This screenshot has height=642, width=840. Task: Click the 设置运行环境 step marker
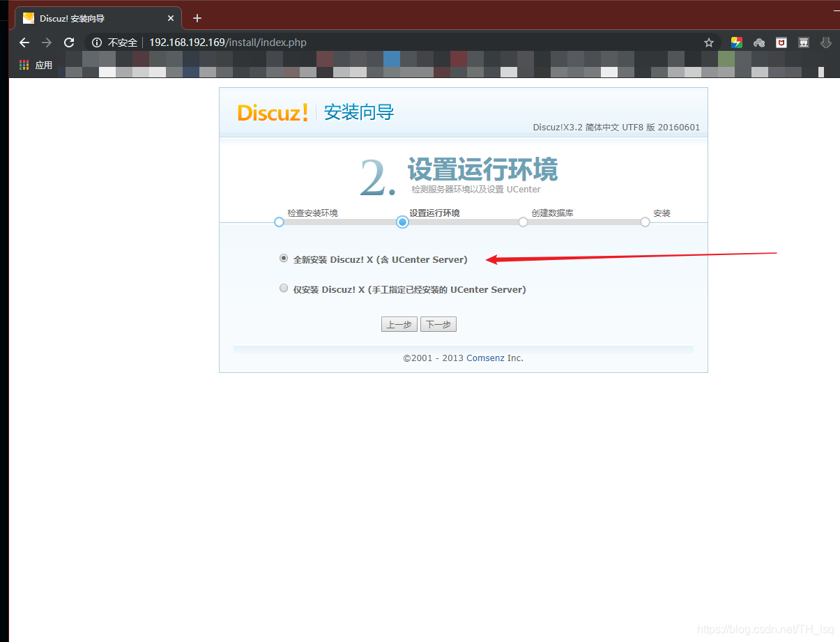[x=402, y=222]
